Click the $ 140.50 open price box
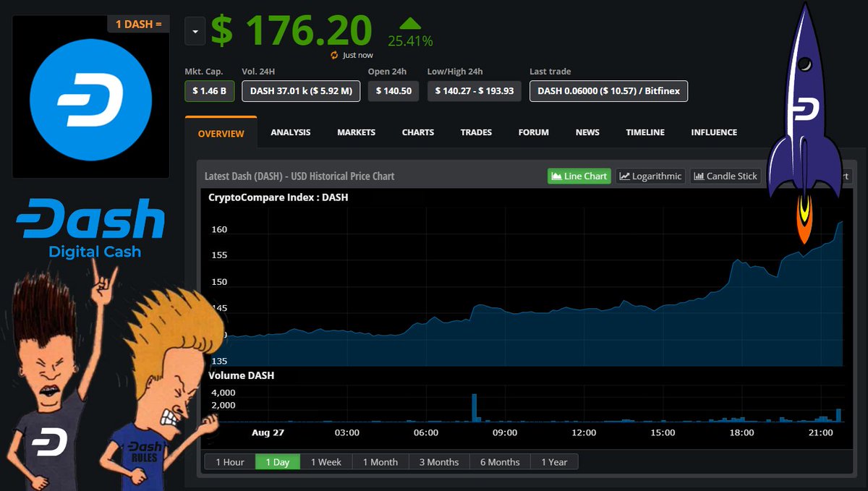The image size is (868, 491). (x=393, y=91)
